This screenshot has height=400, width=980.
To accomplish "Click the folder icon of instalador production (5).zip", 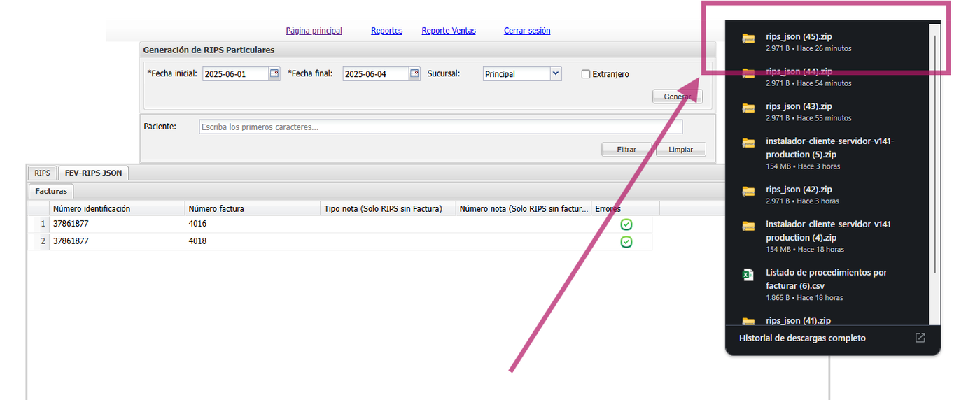I will coord(748,142).
